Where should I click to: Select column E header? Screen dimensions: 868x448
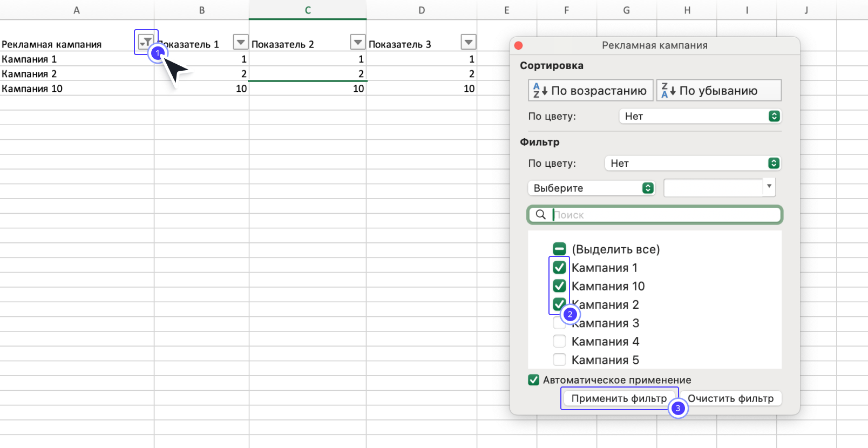507,10
